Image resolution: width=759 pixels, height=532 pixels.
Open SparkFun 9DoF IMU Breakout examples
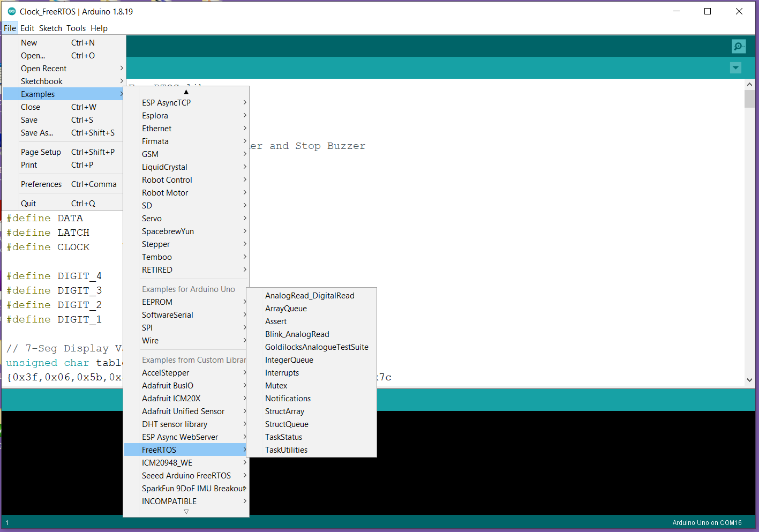point(186,489)
